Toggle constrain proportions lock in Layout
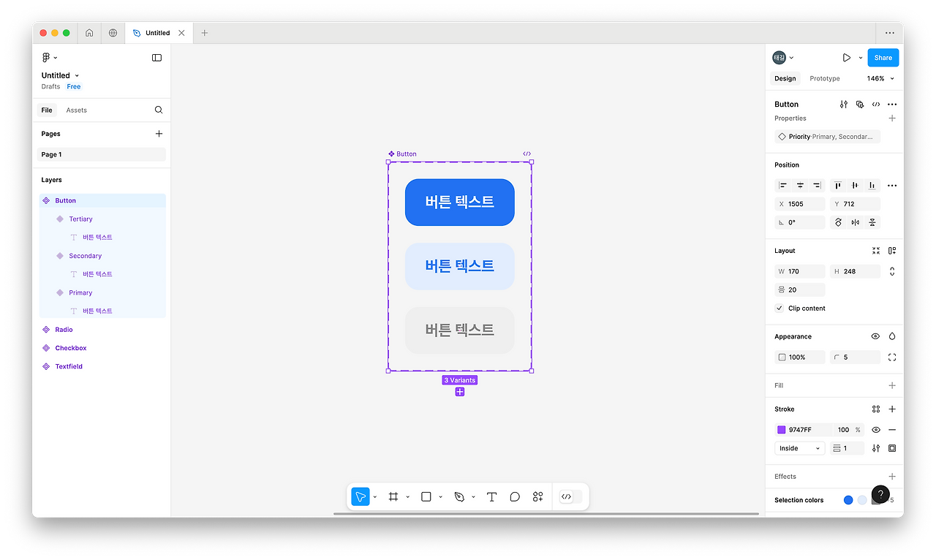This screenshot has width=936, height=560. pyautogui.click(x=892, y=271)
